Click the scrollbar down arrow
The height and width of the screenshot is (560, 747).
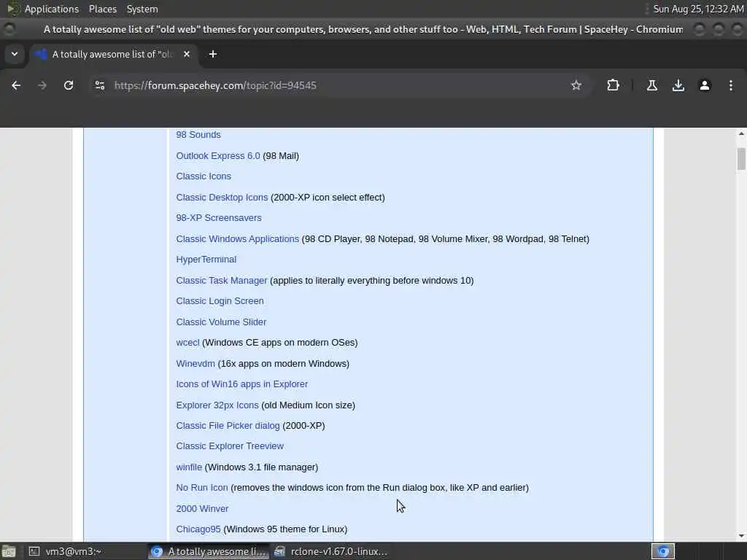(741, 536)
